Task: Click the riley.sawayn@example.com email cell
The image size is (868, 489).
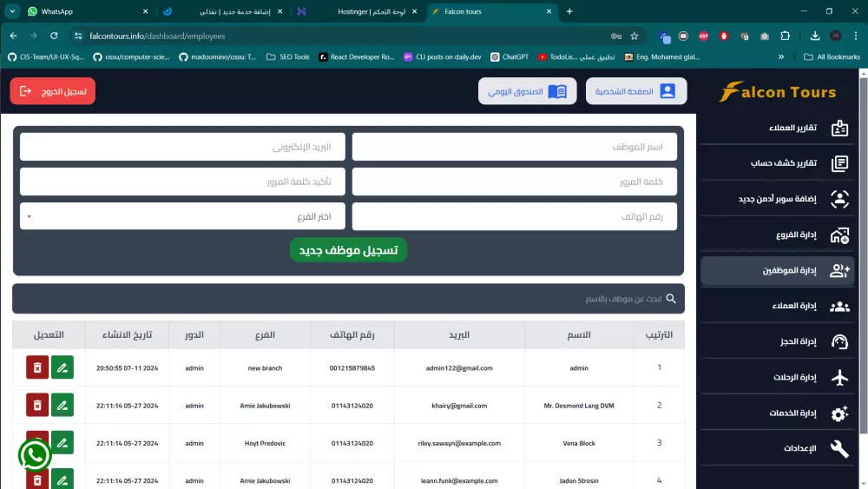Action: click(459, 443)
